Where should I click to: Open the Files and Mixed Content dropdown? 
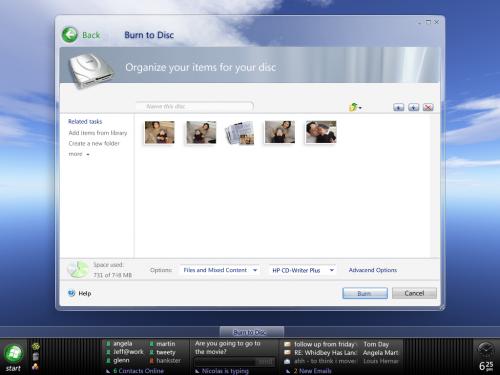pyautogui.click(x=220, y=270)
